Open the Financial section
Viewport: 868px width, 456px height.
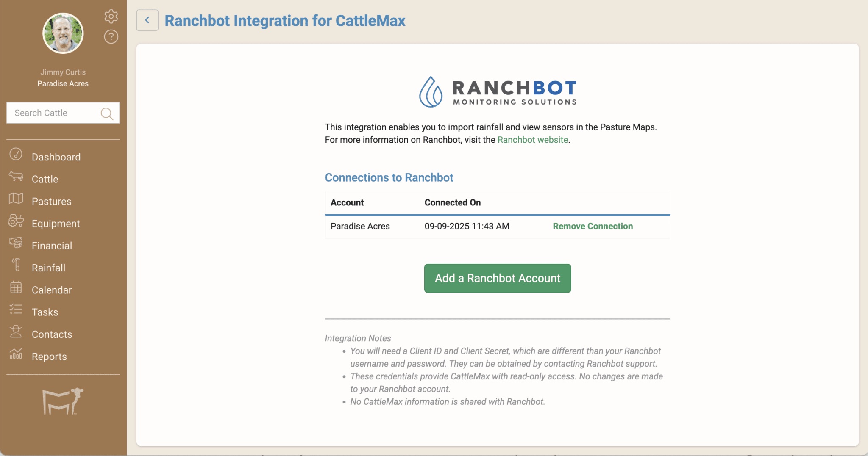click(x=52, y=246)
